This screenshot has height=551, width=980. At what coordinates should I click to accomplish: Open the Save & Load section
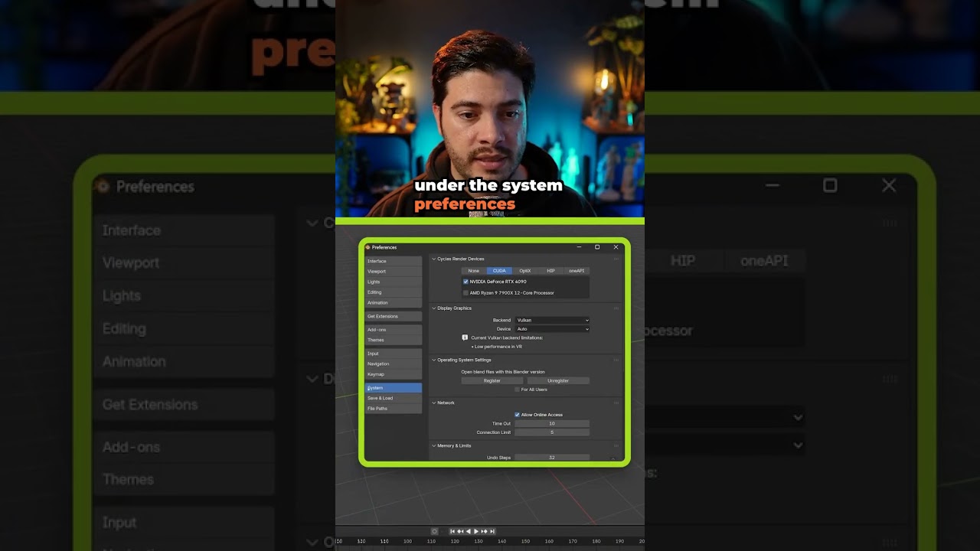(x=394, y=398)
